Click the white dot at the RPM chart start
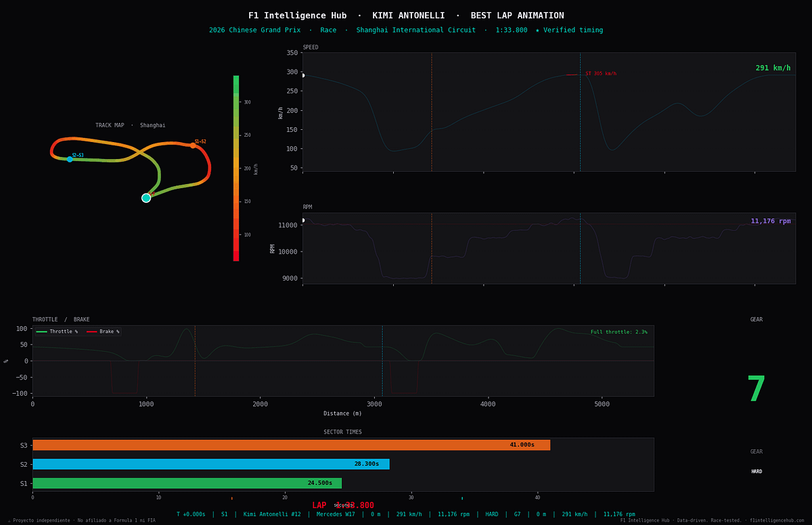The height and width of the screenshot is (525, 812). [302, 221]
